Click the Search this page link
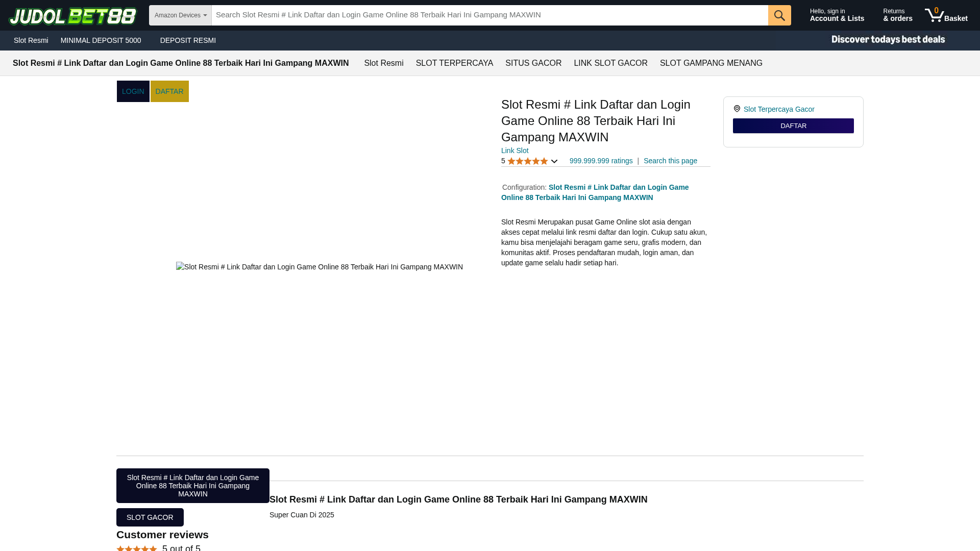This screenshot has width=980, height=551. coord(670,161)
